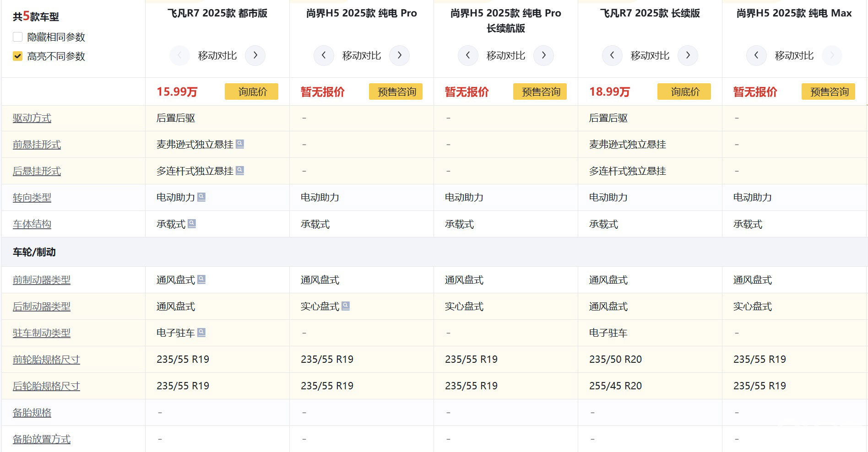Click 预售咨询 for 尚界H5 纯电 Max
This screenshot has width=868, height=452.
pyautogui.click(x=828, y=91)
